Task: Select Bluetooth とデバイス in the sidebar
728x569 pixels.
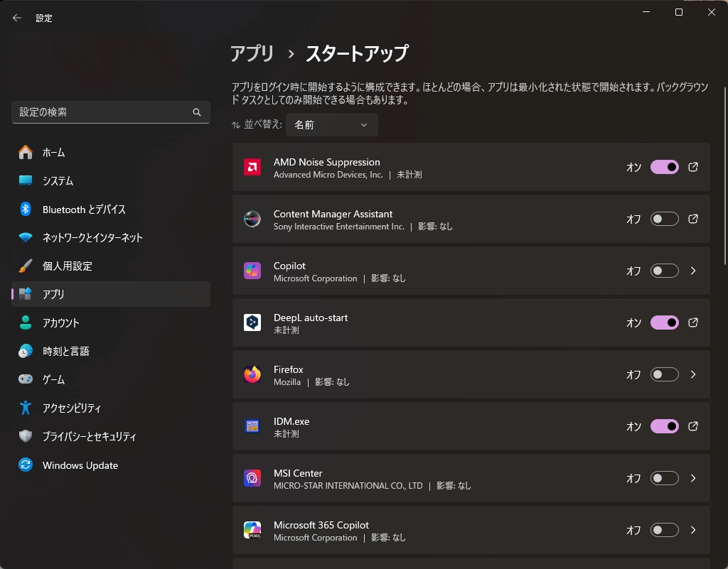Action: [x=111, y=209]
